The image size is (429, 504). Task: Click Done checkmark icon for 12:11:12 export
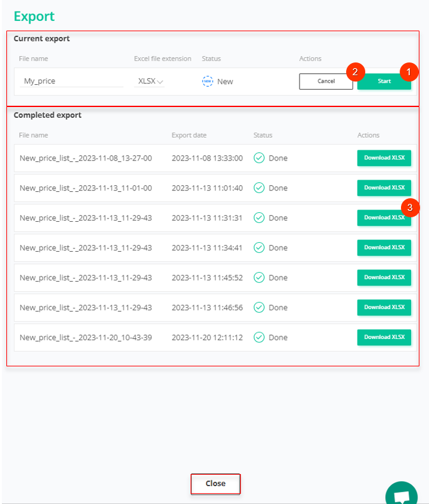(259, 337)
